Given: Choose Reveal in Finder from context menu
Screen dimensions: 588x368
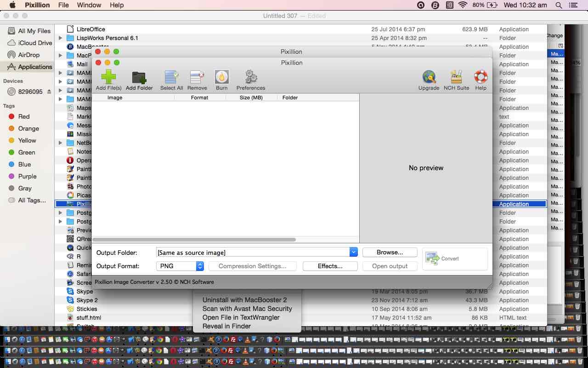Looking at the screenshot, I should tap(226, 326).
